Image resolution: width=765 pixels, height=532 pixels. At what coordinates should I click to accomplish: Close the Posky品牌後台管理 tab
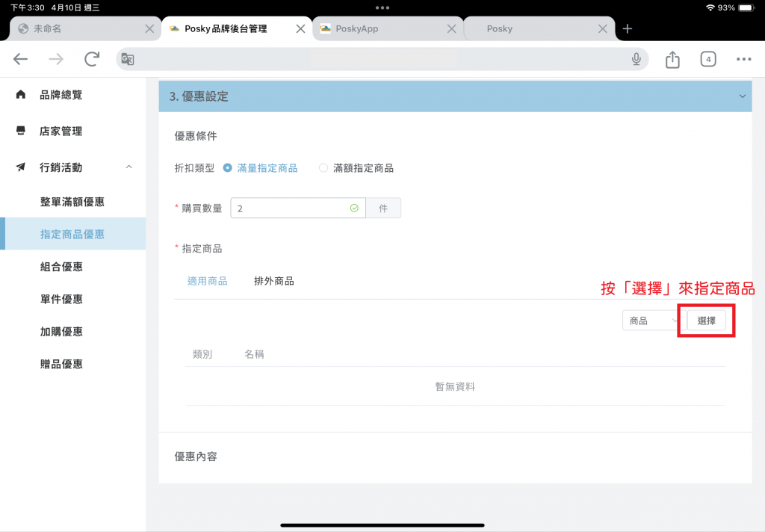(300, 29)
